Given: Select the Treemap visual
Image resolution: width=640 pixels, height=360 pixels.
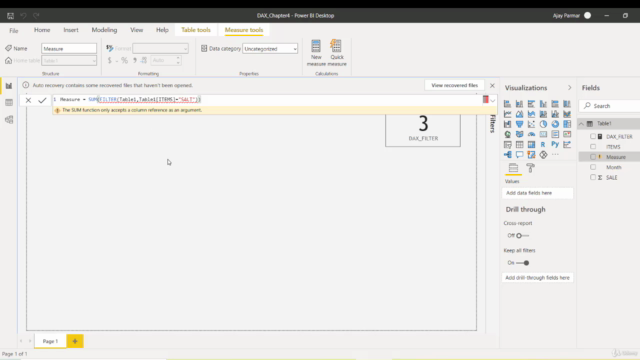Looking at the screenshot, I should [x=567, y=124].
